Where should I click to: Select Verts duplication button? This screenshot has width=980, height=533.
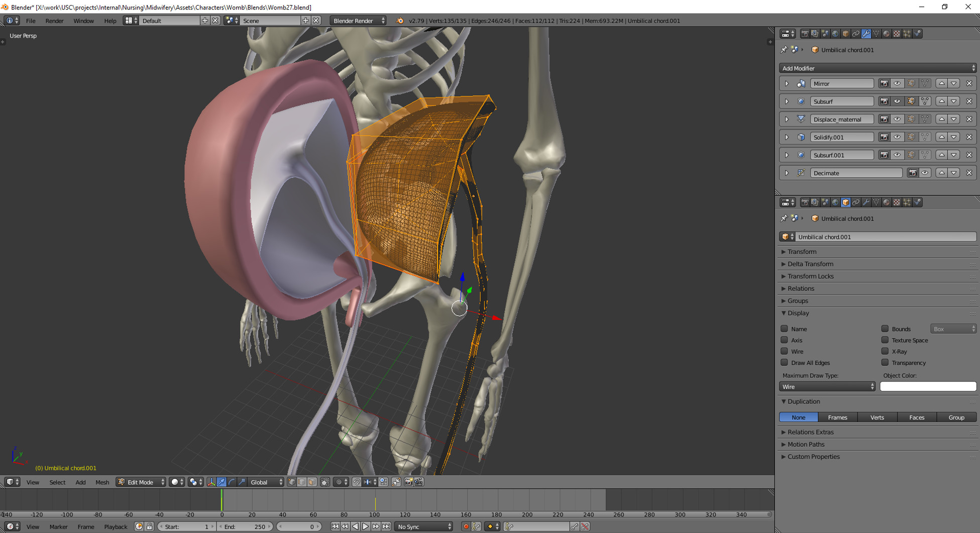coord(877,418)
